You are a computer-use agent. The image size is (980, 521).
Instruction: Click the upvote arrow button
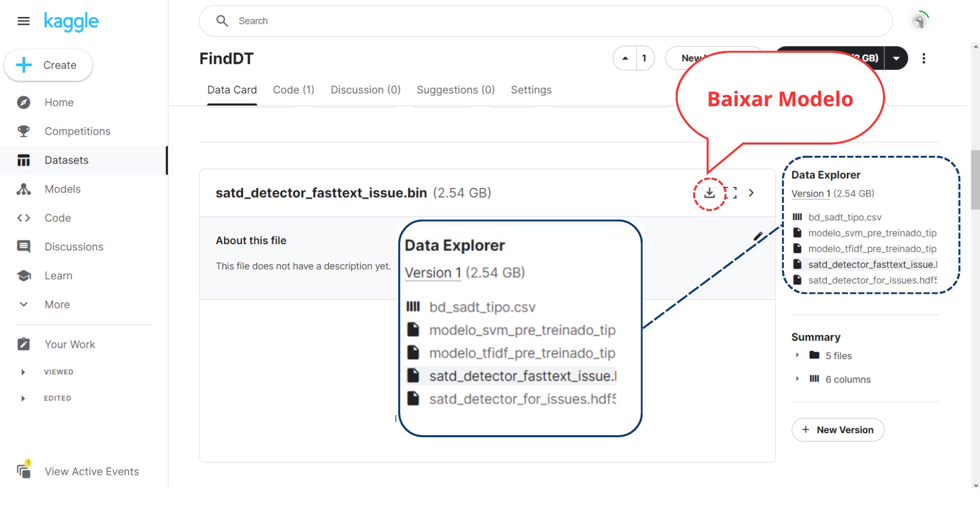pos(625,58)
